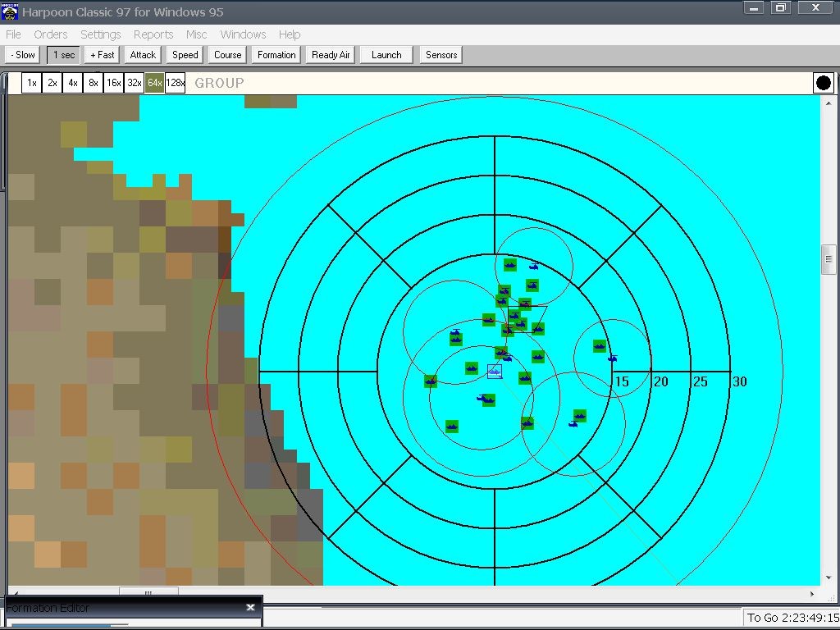Set zoom level to 2x
Viewport: 840px width, 630px height.
(52, 83)
